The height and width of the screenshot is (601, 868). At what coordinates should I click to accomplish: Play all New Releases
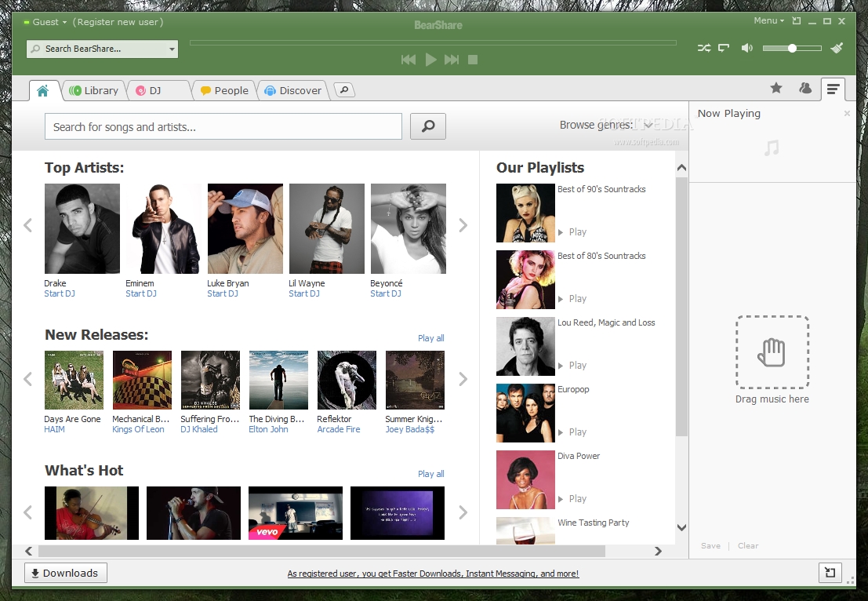(x=430, y=338)
